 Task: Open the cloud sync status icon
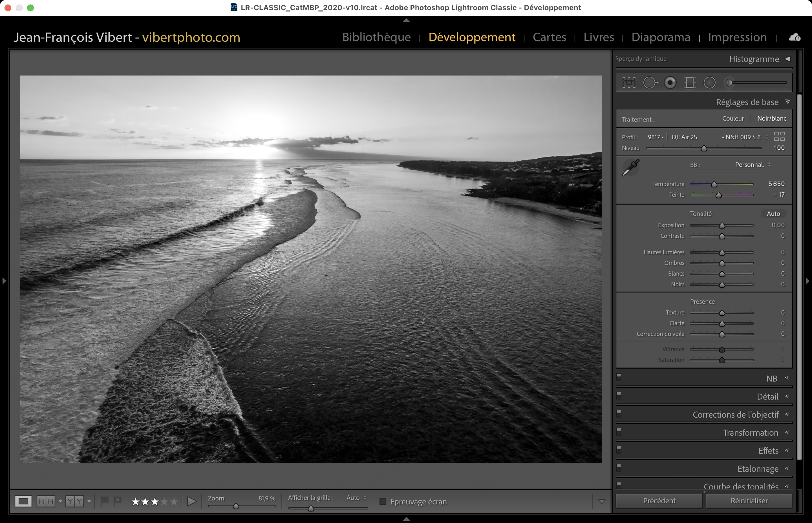(x=794, y=37)
